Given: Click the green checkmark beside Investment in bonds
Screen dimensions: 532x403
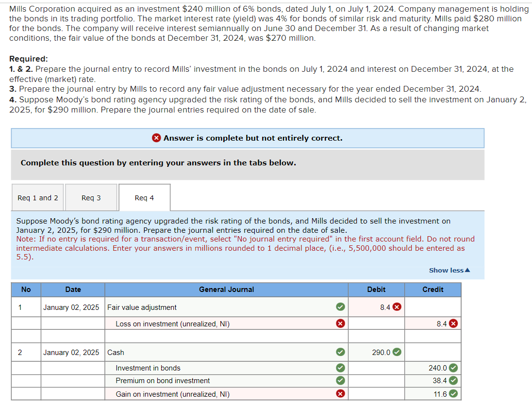Looking at the screenshot, I should click(x=340, y=368).
